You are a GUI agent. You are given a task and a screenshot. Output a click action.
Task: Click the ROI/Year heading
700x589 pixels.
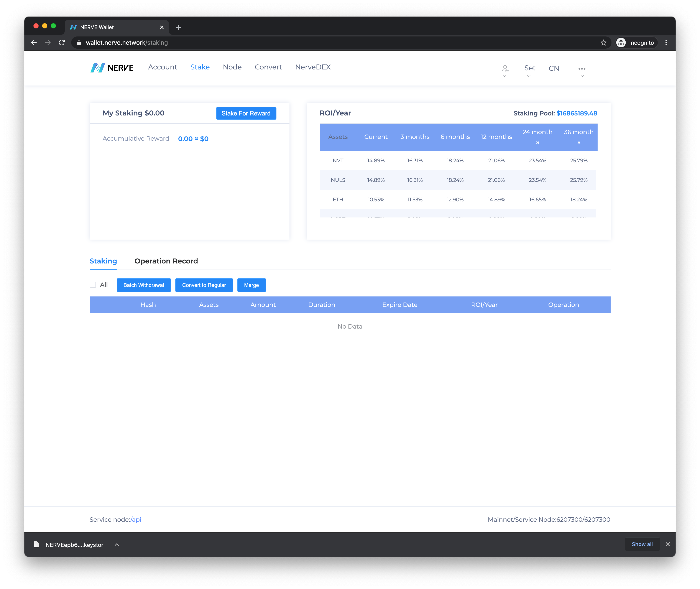click(335, 113)
